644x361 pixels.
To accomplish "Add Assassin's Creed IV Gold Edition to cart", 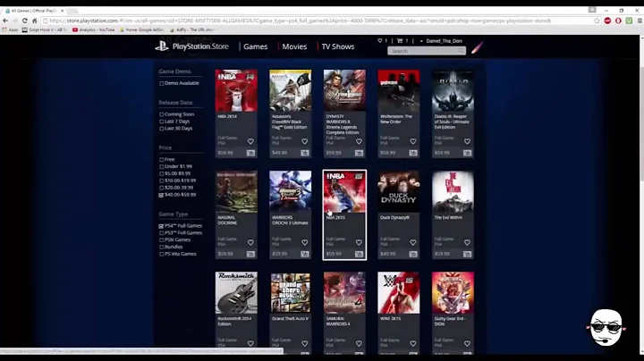I will point(305,153).
